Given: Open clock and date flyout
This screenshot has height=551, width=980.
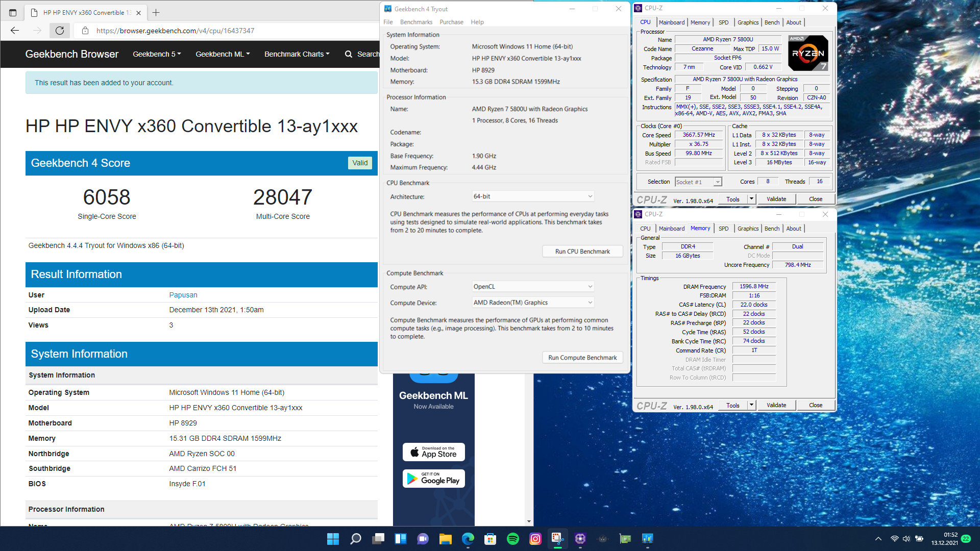Looking at the screenshot, I should (x=945, y=539).
